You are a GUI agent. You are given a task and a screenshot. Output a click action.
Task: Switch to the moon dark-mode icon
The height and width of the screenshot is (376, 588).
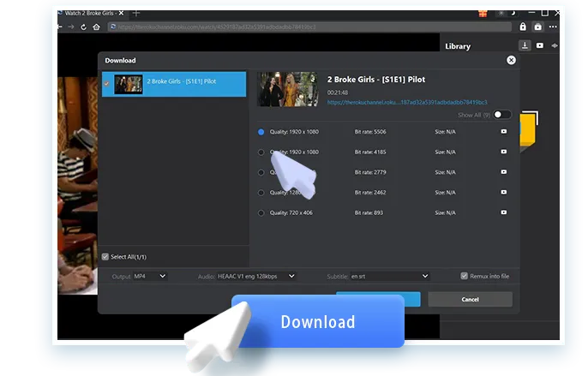pos(513,13)
